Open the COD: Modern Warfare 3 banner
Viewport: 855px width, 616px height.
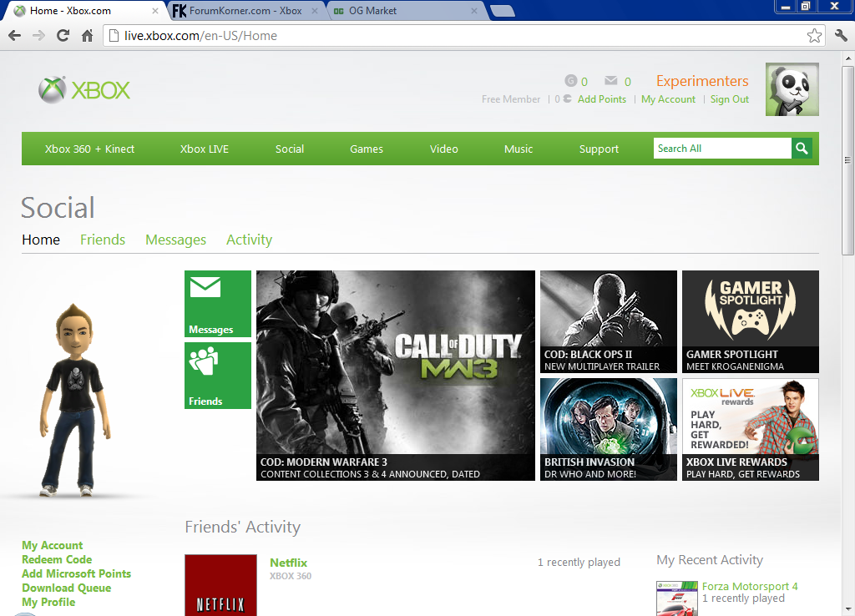pos(395,376)
